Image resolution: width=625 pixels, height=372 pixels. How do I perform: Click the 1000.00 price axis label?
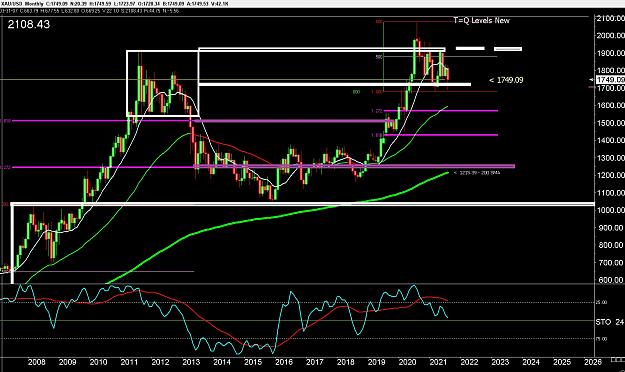610,210
